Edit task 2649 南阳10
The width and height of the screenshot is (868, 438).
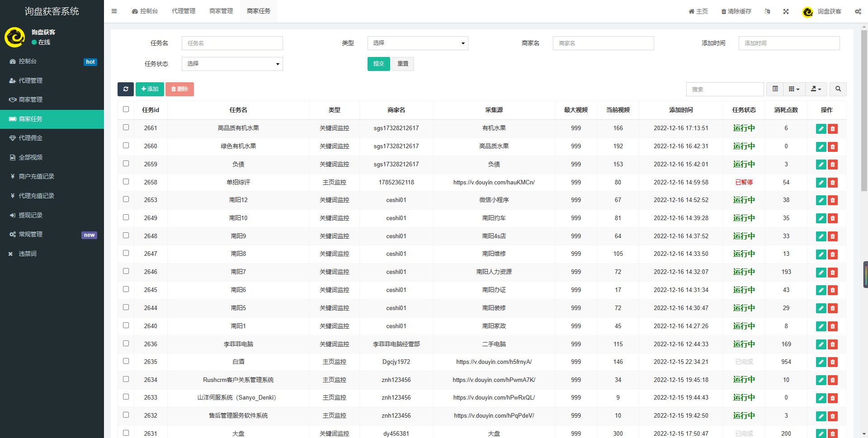click(x=821, y=218)
